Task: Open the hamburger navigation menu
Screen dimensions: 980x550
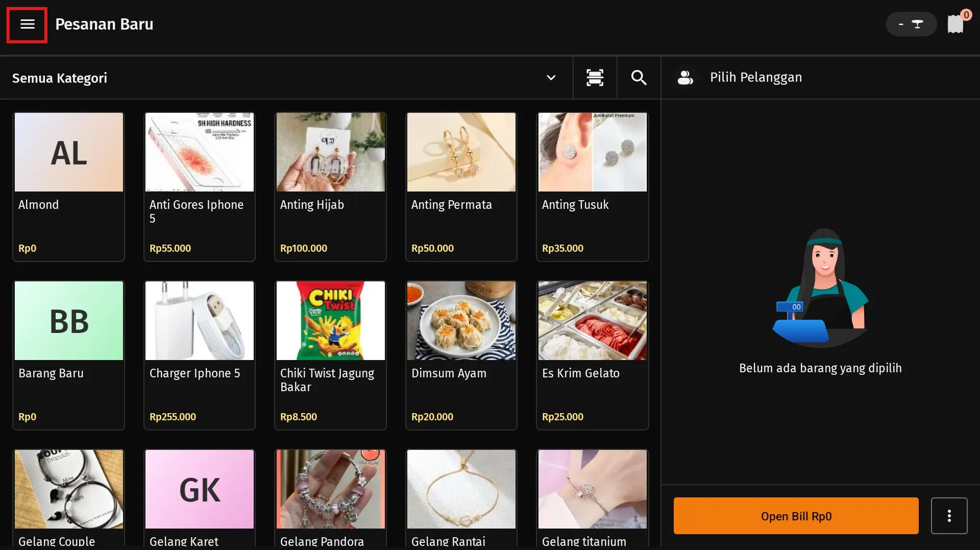Action: (x=27, y=25)
